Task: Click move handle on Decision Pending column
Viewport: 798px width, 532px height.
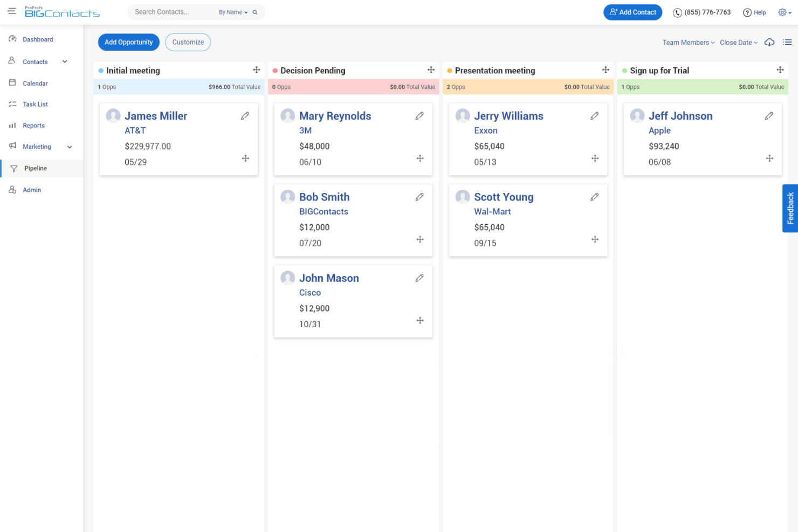Action: coord(431,70)
